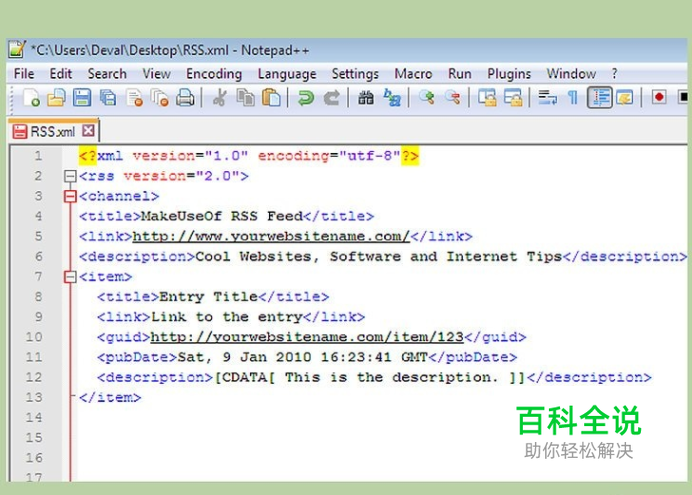The image size is (692, 495).
Task: Zoom out using the magnifier minus icon
Action: [452, 98]
